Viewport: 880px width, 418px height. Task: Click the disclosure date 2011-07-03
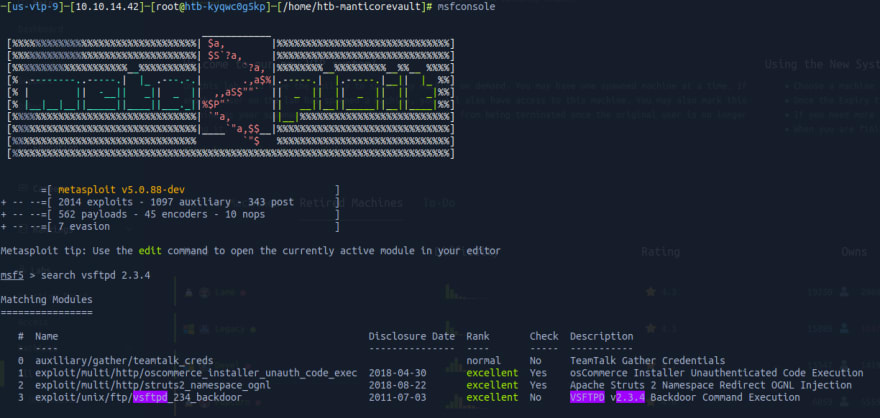(397, 397)
